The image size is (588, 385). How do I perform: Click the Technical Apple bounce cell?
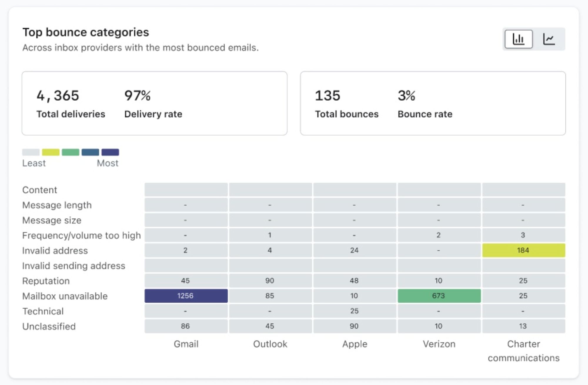[352, 310]
